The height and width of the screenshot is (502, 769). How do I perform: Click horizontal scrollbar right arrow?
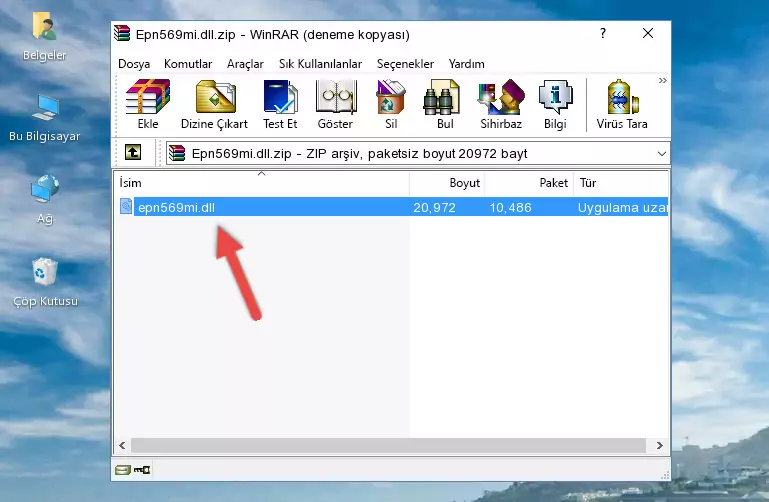coord(660,445)
